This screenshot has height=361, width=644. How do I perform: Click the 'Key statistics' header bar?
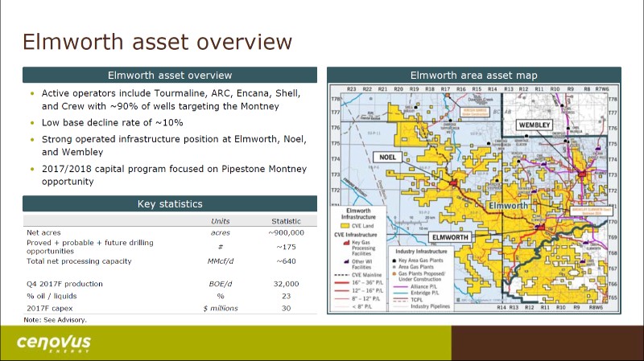170,204
